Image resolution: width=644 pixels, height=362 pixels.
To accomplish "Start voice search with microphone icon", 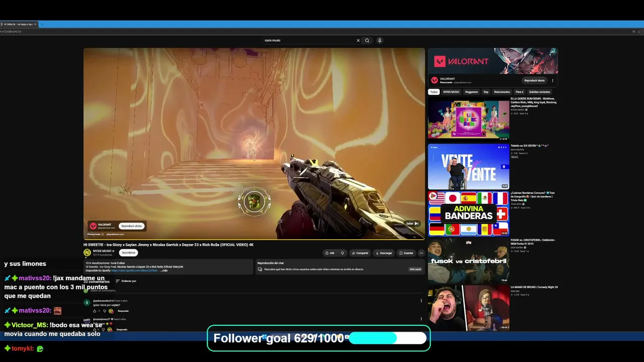I will pyautogui.click(x=380, y=40).
